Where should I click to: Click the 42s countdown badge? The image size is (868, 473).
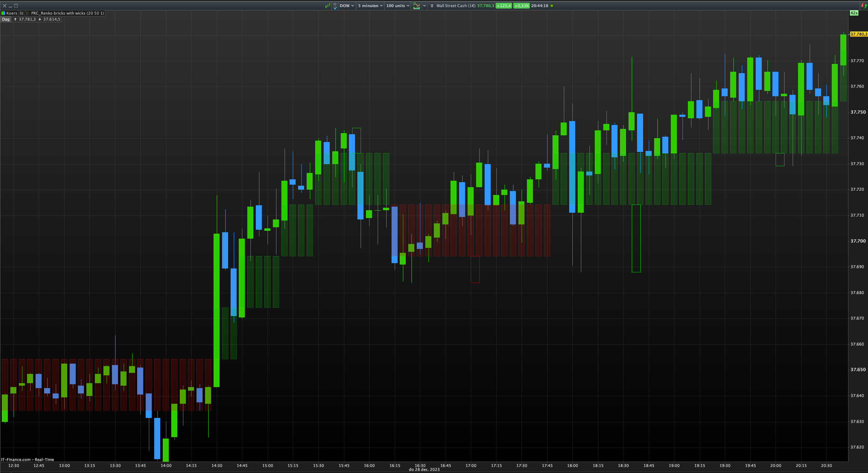(x=854, y=13)
